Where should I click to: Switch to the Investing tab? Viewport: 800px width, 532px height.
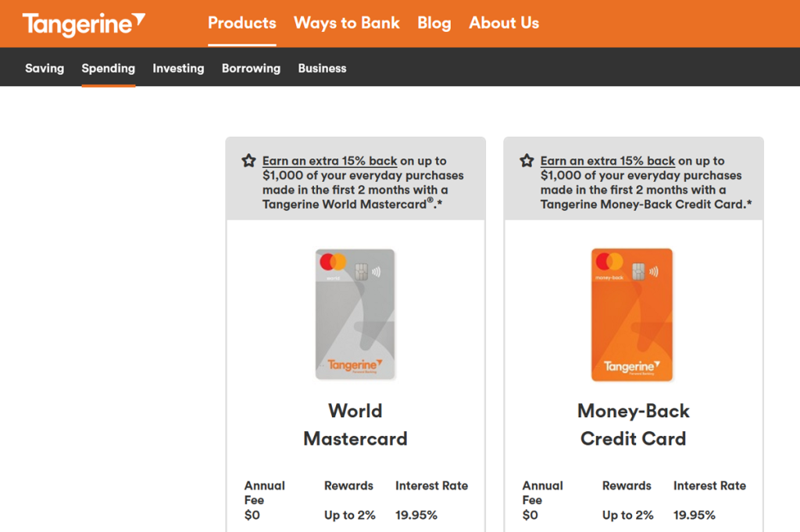pyautogui.click(x=178, y=68)
